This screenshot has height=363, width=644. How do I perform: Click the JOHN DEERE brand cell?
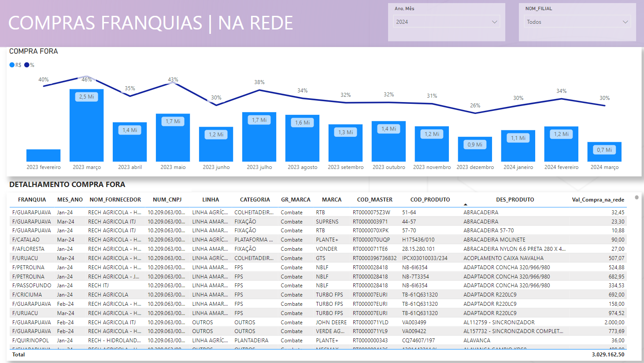tap(331, 323)
